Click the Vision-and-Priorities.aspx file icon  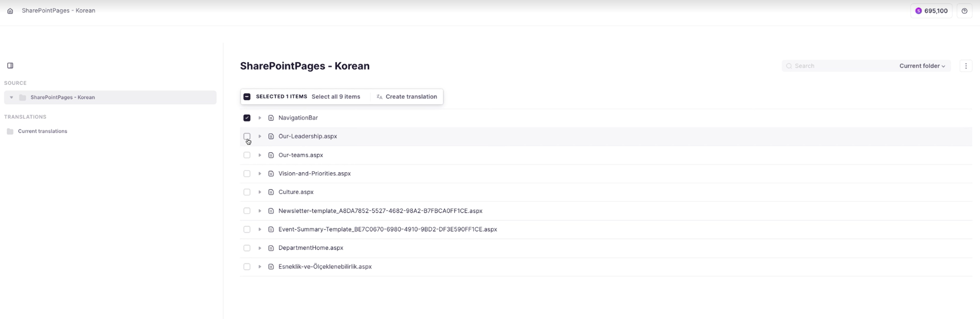pos(271,173)
